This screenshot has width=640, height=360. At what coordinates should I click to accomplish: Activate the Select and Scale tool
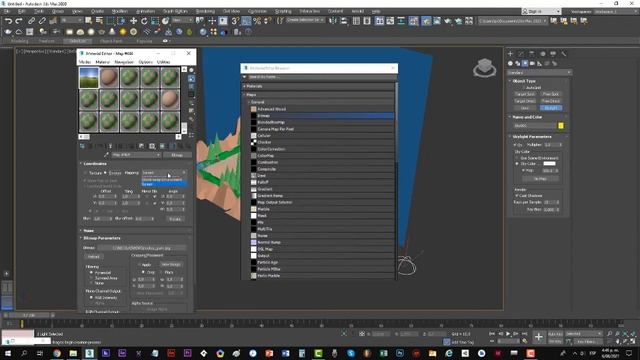155,20
